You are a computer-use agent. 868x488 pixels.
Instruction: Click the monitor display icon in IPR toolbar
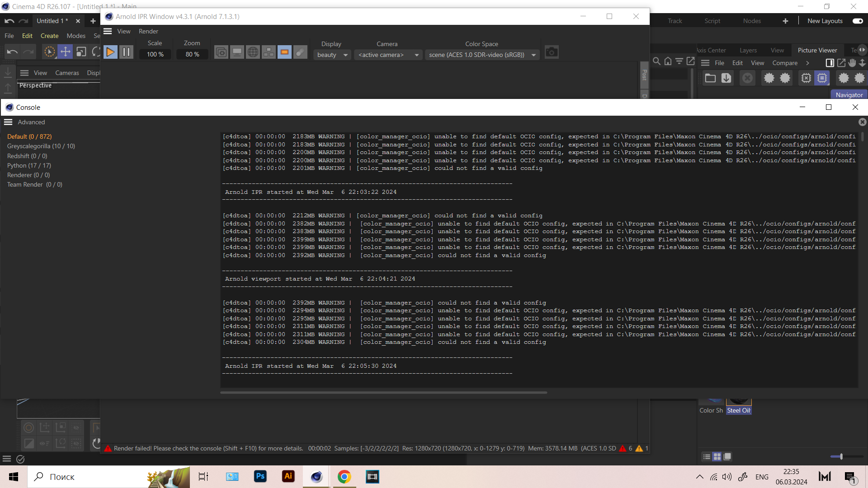point(237,52)
